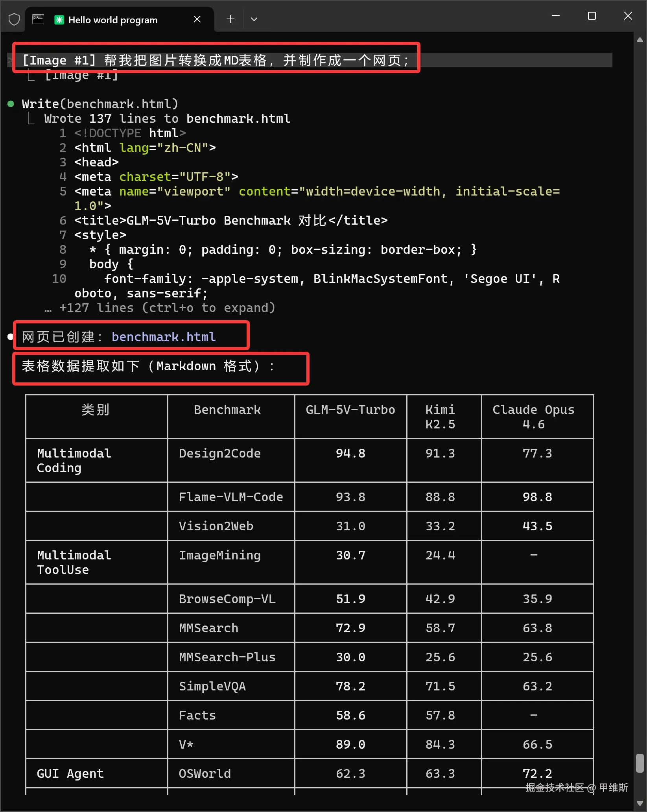Click the Flame-VLM-Code benchmark cell

pos(231,497)
